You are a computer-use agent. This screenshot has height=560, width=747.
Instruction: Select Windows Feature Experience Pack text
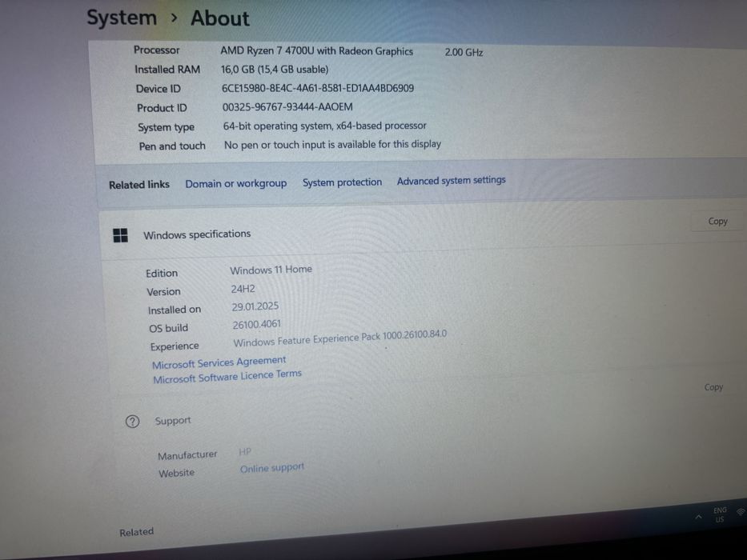(x=339, y=338)
